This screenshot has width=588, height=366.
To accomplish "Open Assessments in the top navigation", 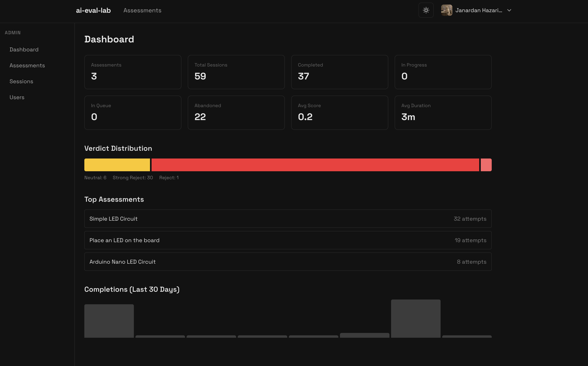I will [x=142, y=10].
